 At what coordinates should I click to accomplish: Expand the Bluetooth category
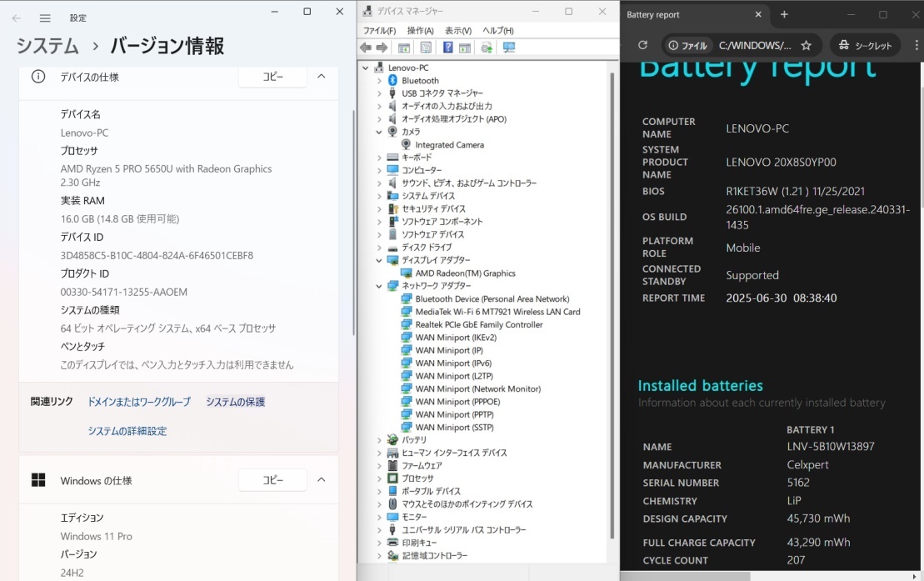point(379,81)
